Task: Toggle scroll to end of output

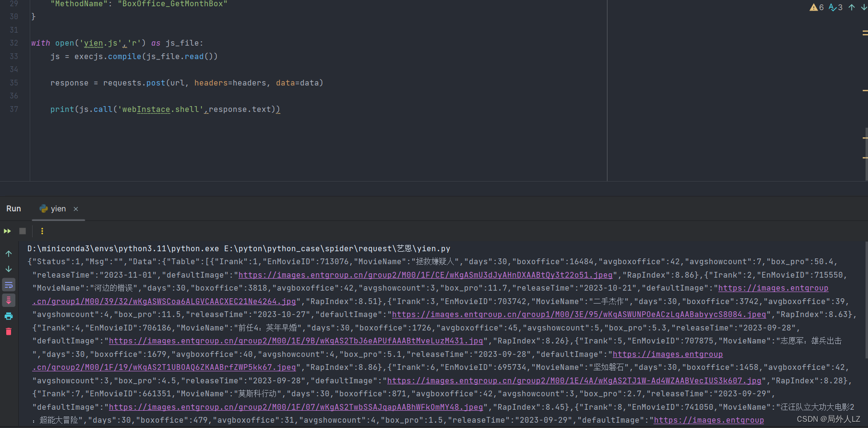Action: [9, 300]
